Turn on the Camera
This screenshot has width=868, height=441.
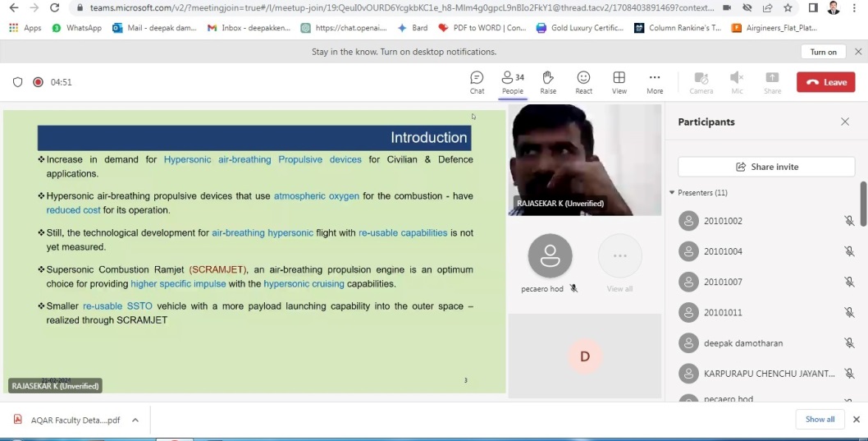701,81
